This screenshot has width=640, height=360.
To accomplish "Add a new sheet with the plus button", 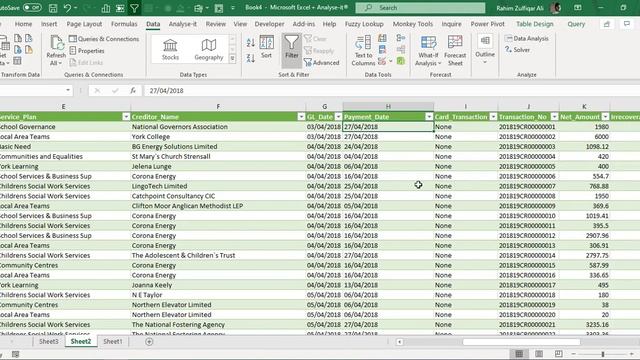I will point(149,342).
